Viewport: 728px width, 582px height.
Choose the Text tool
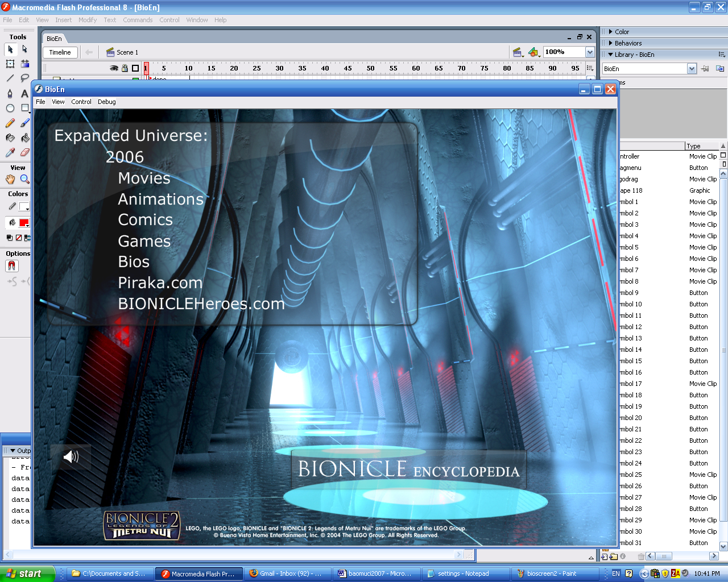(x=24, y=93)
